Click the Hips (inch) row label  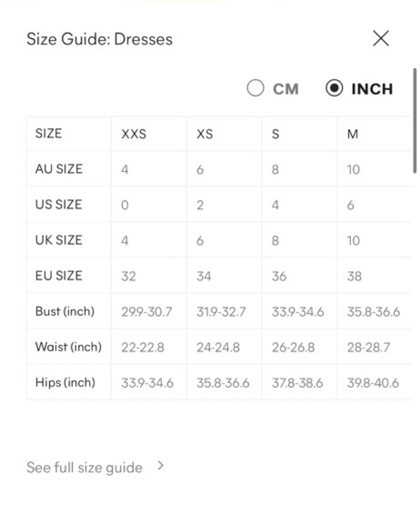[x=65, y=382]
